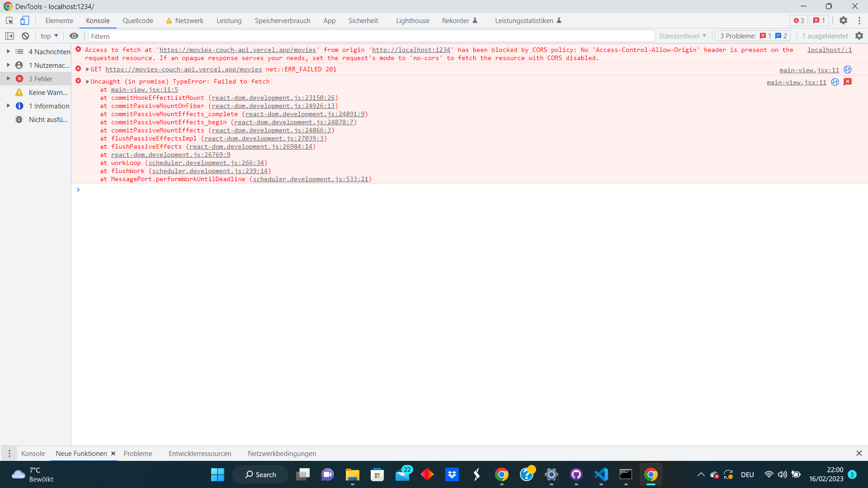Open the GitHub Desktop taskbar icon
The width and height of the screenshot is (868, 488).
click(x=576, y=474)
